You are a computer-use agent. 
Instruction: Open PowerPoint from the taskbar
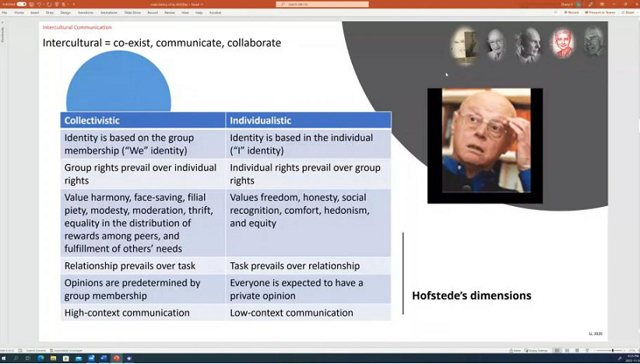(x=117, y=359)
